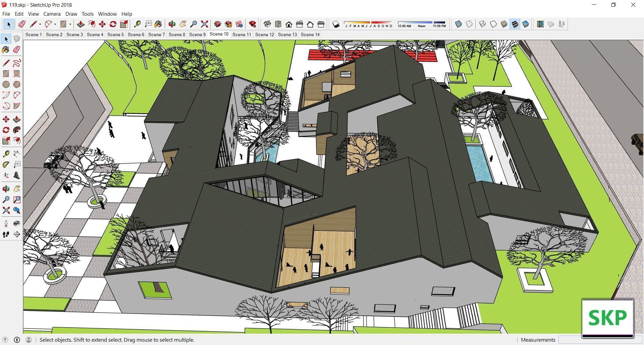Enable Monochrome face style

pyautogui.click(x=526, y=24)
